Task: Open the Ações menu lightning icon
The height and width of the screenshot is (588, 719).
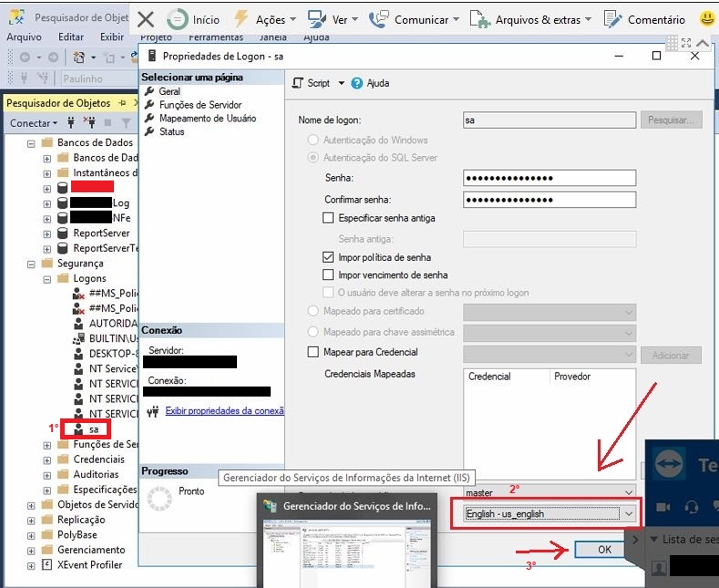Action: point(241,19)
